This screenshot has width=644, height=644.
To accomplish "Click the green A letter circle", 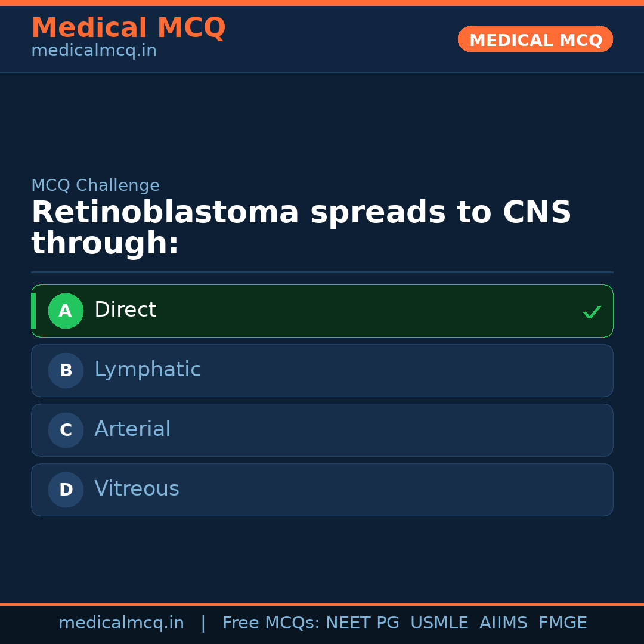I will pos(66,311).
